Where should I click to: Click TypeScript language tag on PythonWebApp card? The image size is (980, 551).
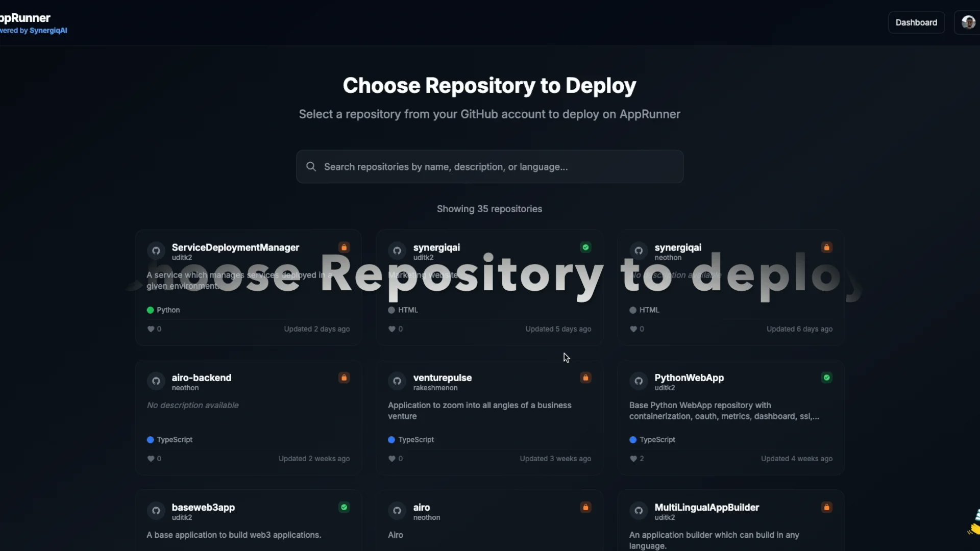click(657, 439)
